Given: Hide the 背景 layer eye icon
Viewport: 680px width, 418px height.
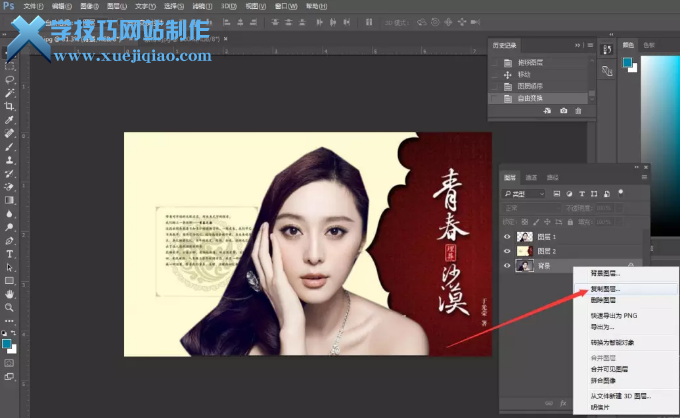Looking at the screenshot, I should (508, 266).
